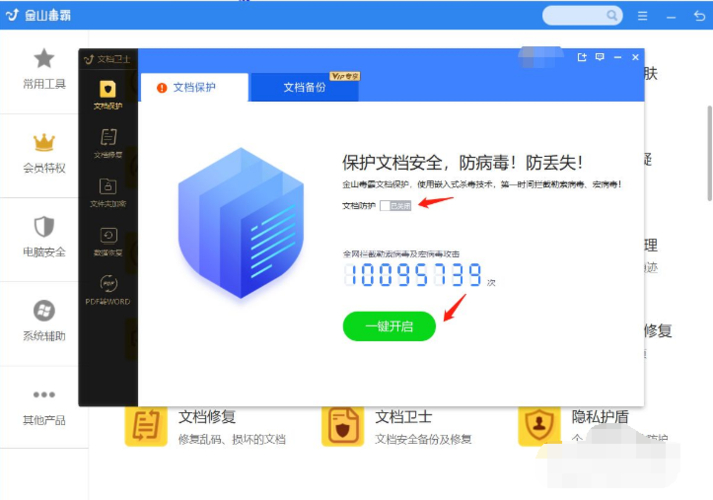Click the 文档卫士 tile title in the main window
This screenshot has height=500, width=713.
click(403, 416)
